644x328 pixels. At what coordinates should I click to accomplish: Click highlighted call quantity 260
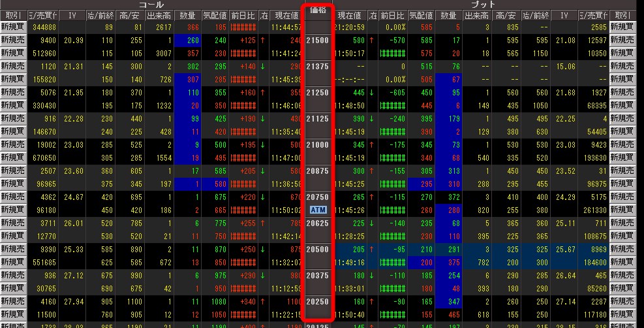(188, 41)
